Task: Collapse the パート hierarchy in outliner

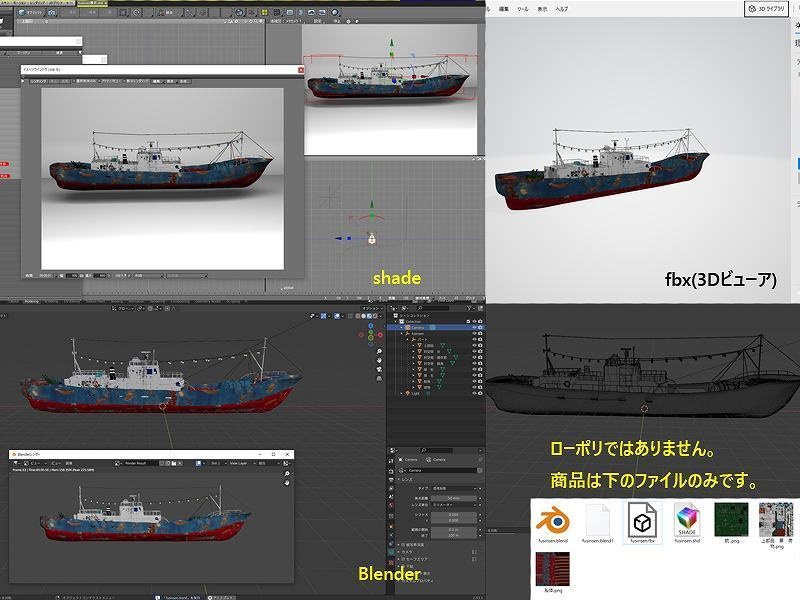Action: click(408, 339)
